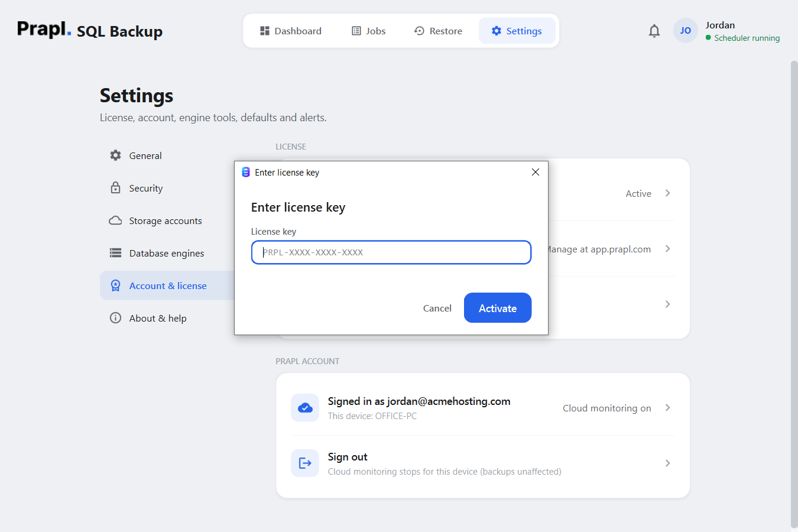This screenshot has width=798, height=532.
Task: Select the Settings tab
Action: coord(517,31)
